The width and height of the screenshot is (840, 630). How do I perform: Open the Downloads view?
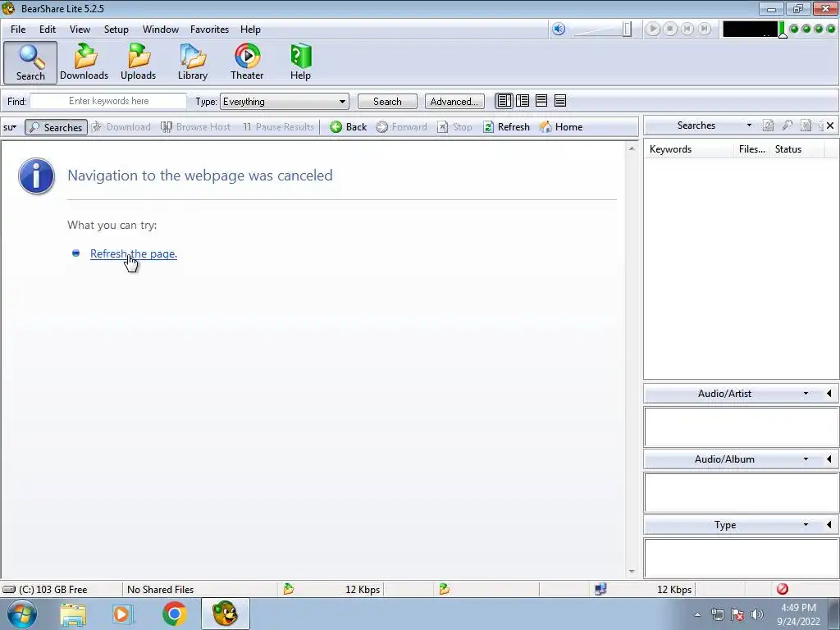click(x=84, y=62)
